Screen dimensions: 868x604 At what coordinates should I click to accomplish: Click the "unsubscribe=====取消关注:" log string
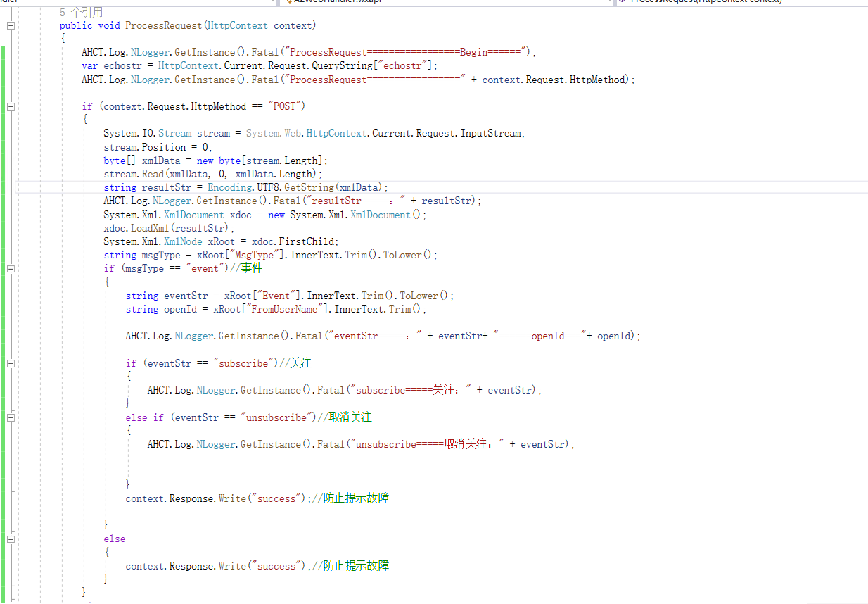click(427, 444)
